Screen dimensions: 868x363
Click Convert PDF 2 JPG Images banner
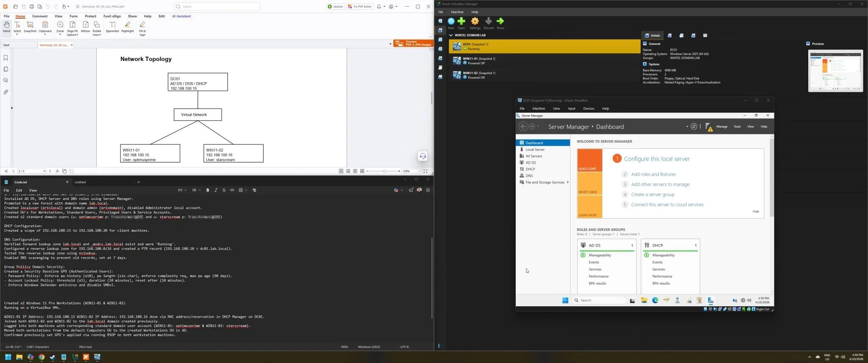413,43
